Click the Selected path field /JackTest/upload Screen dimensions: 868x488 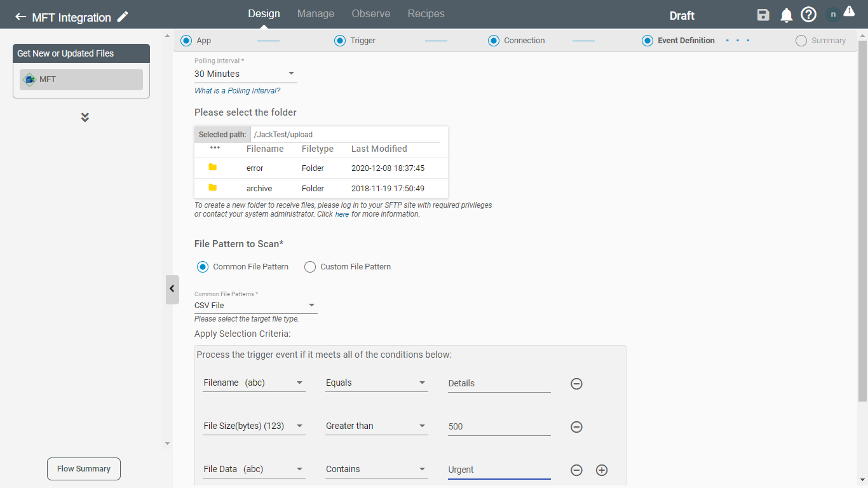click(x=346, y=135)
